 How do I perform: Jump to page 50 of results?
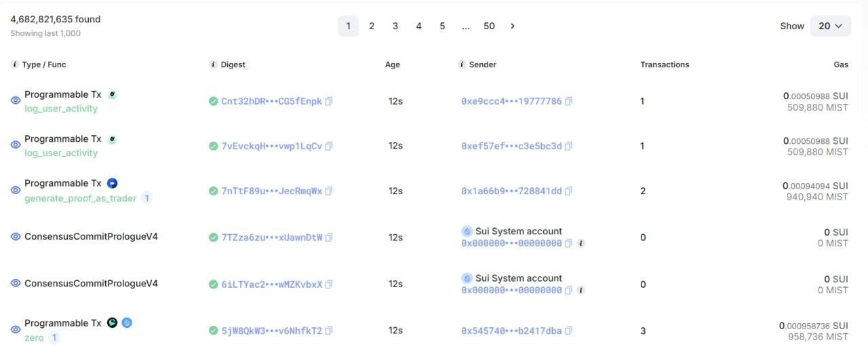(x=489, y=26)
